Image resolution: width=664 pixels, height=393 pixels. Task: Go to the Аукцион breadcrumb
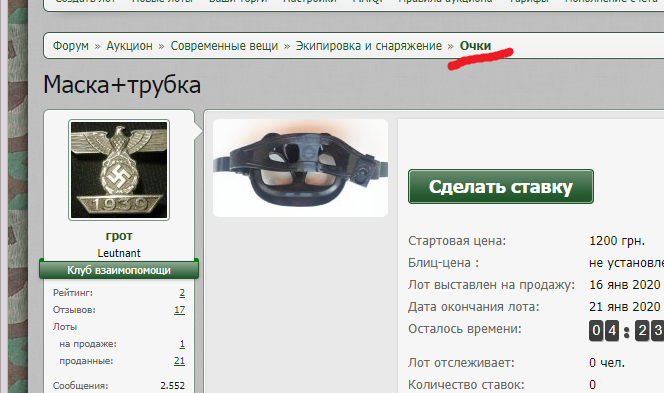coord(129,46)
